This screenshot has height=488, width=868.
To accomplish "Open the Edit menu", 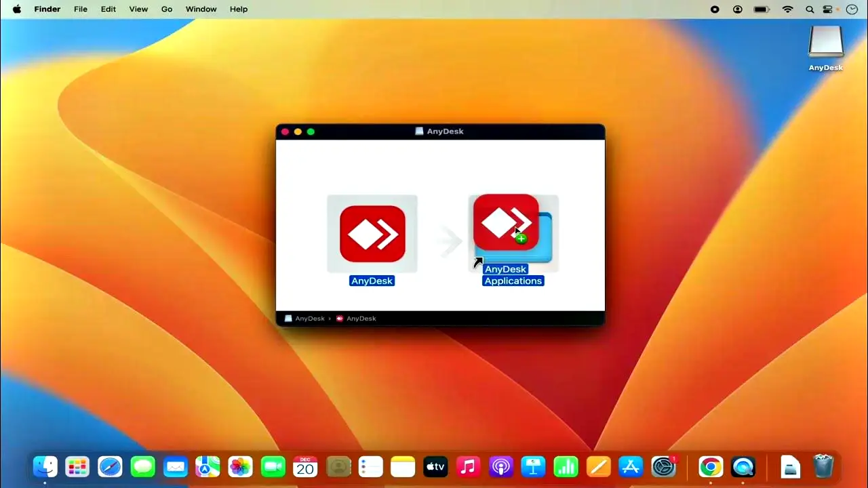I will [108, 9].
